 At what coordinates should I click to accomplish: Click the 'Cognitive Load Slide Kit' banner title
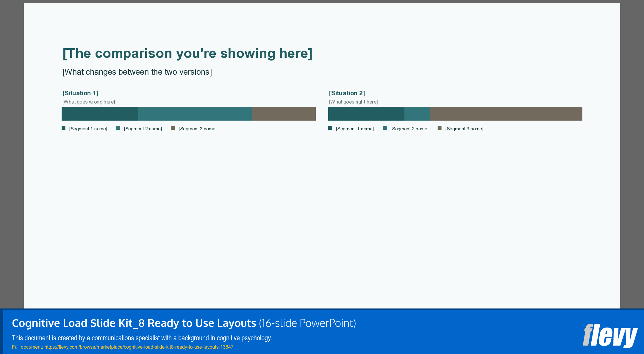pyautogui.click(x=184, y=323)
